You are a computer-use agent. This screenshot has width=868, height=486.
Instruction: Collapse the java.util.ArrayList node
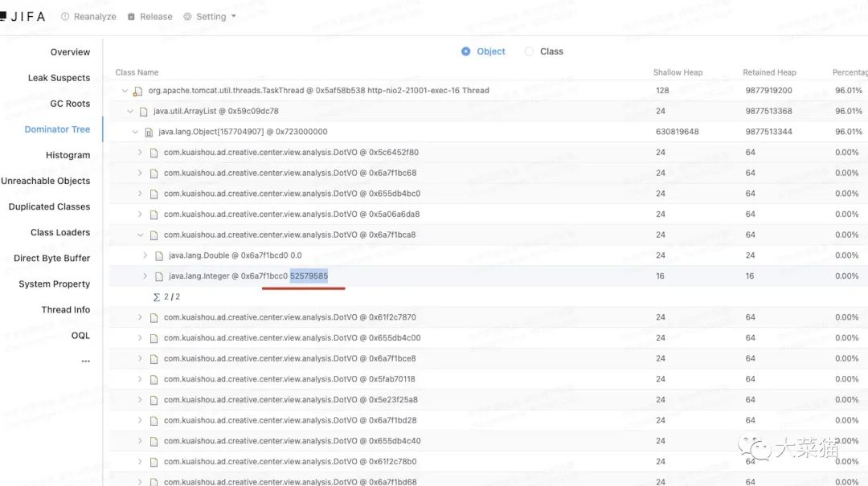(130, 112)
